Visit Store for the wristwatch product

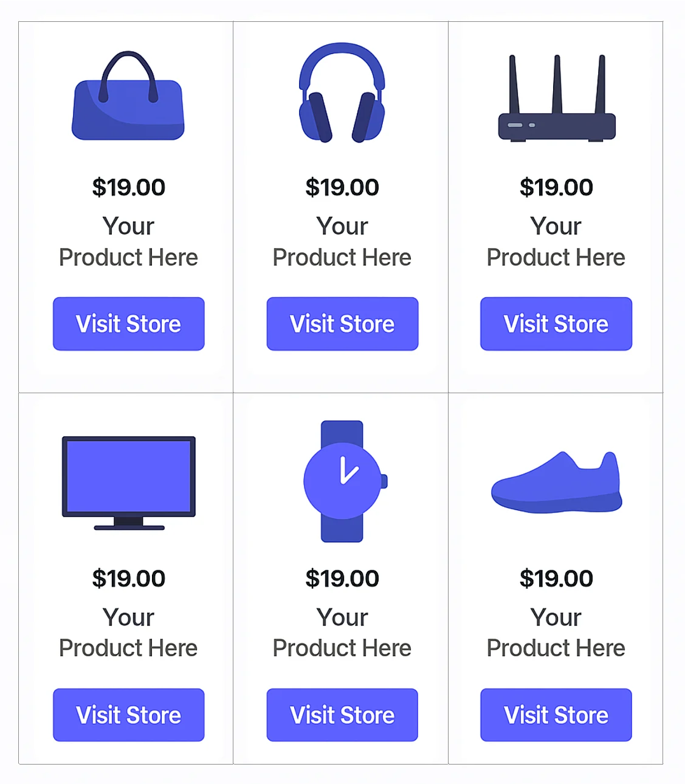(342, 715)
